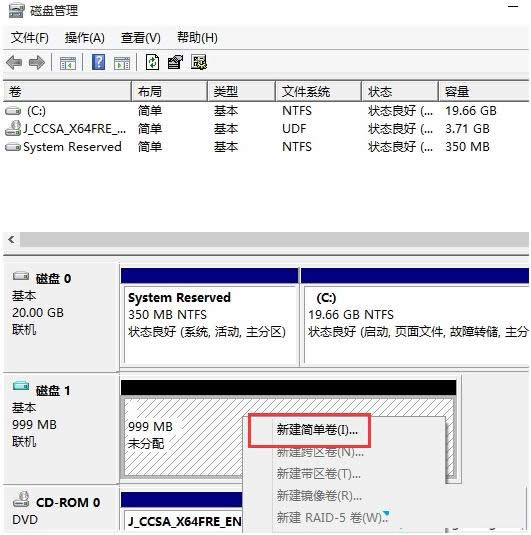Click the CD-ROM 0 drive icon
Viewport: 531px width, 535px height.
click(x=21, y=499)
